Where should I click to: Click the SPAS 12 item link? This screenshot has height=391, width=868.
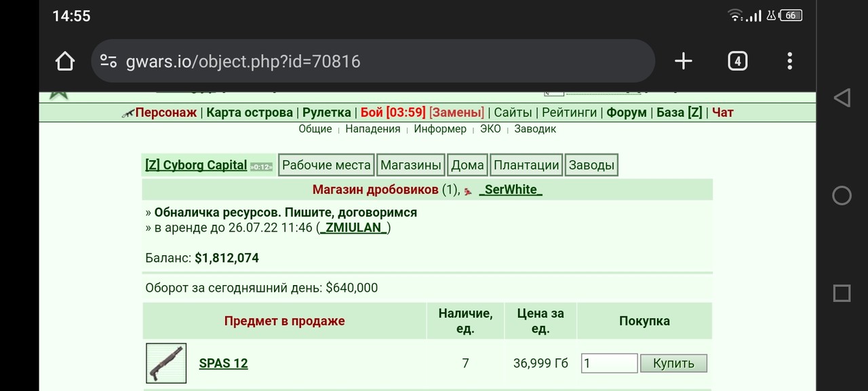click(223, 363)
